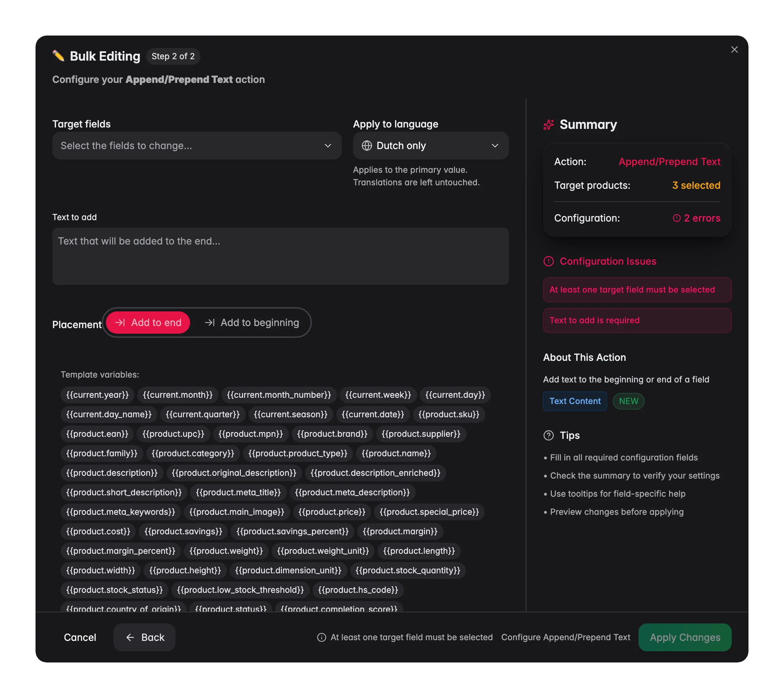Click the pencil icon beside Bulk Editing
The image size is (784, 698).
tap(58, 56)
